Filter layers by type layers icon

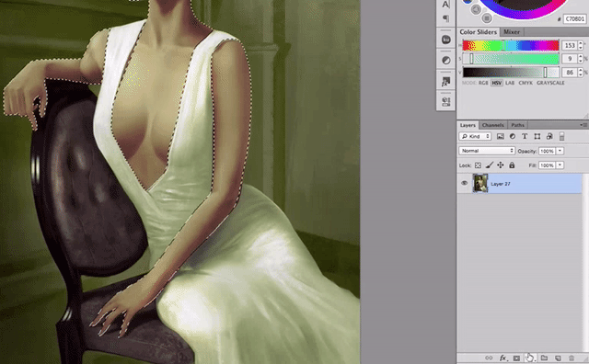pyautogui.click(x=525, y=137)
